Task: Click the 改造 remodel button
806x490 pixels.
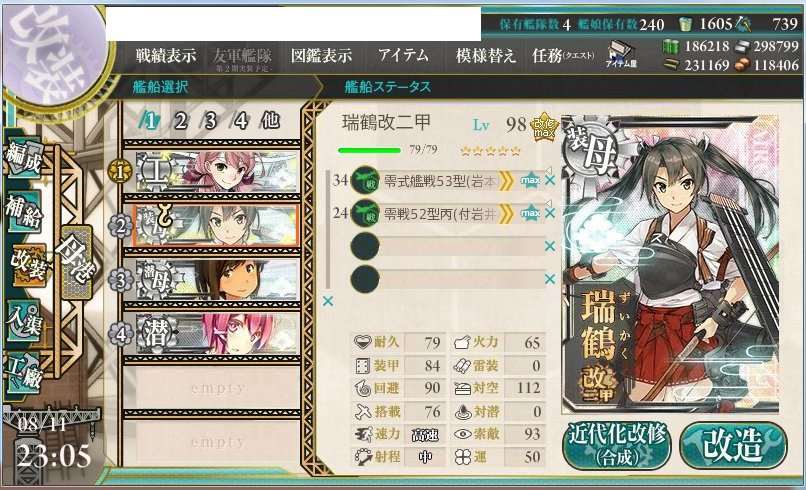Action: coord(733,445)
